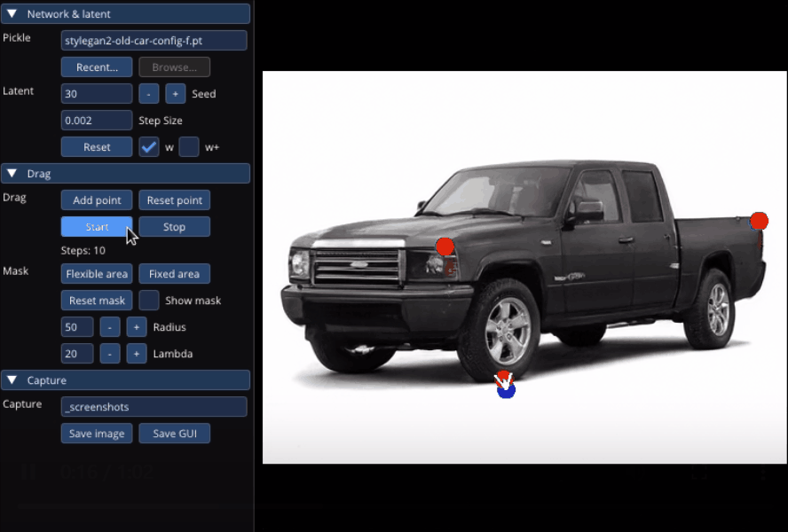Click the Reset point button
The height and width of the screenshot is (532, 788).
coord(174,199)
